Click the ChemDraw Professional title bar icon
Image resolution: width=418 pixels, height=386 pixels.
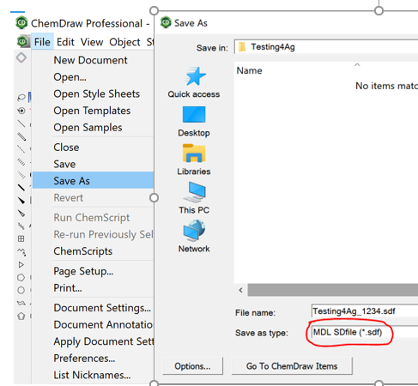tap(22, 23)
